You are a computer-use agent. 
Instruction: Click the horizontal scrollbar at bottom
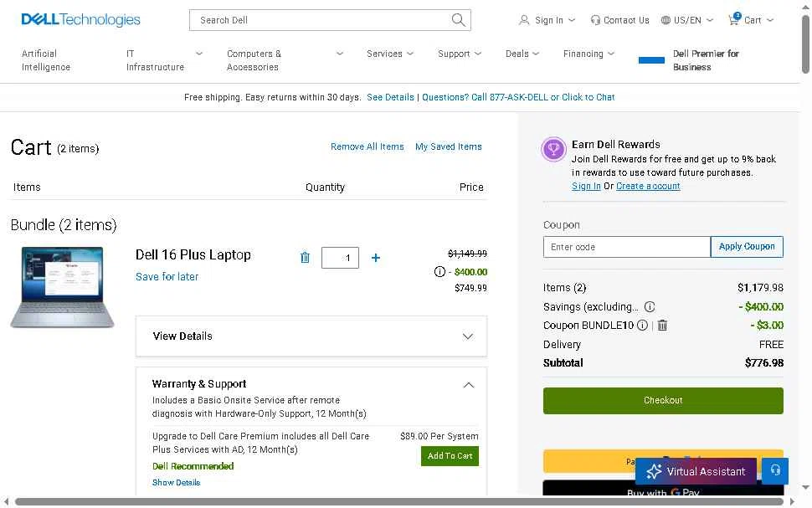coord(398,501)
